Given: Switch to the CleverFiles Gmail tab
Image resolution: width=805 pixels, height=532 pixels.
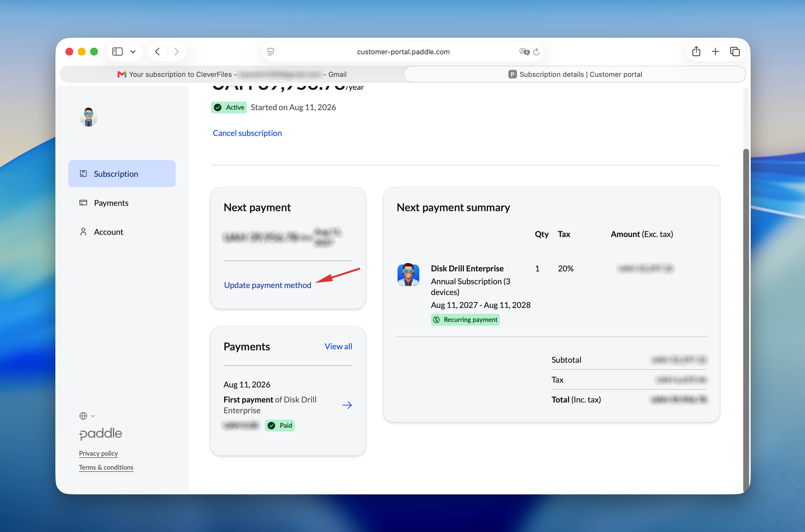Looking at the screenshot, I should [232, 74].
